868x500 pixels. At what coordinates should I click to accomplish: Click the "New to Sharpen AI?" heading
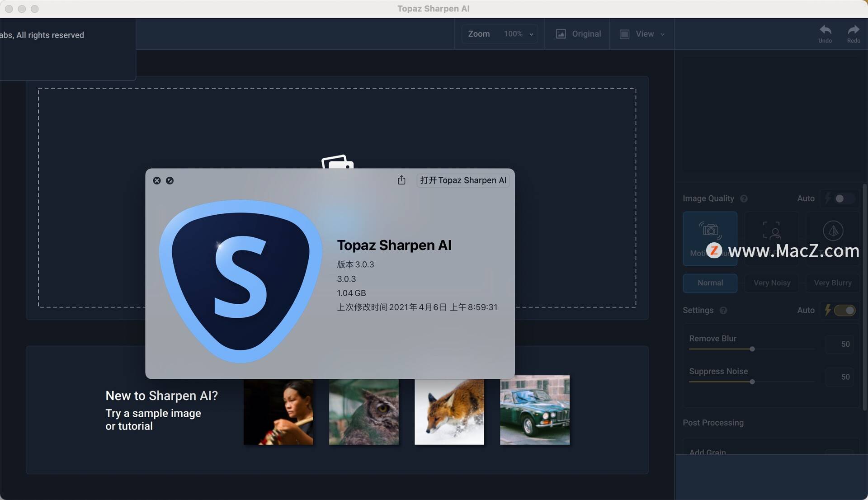[162, 396]
